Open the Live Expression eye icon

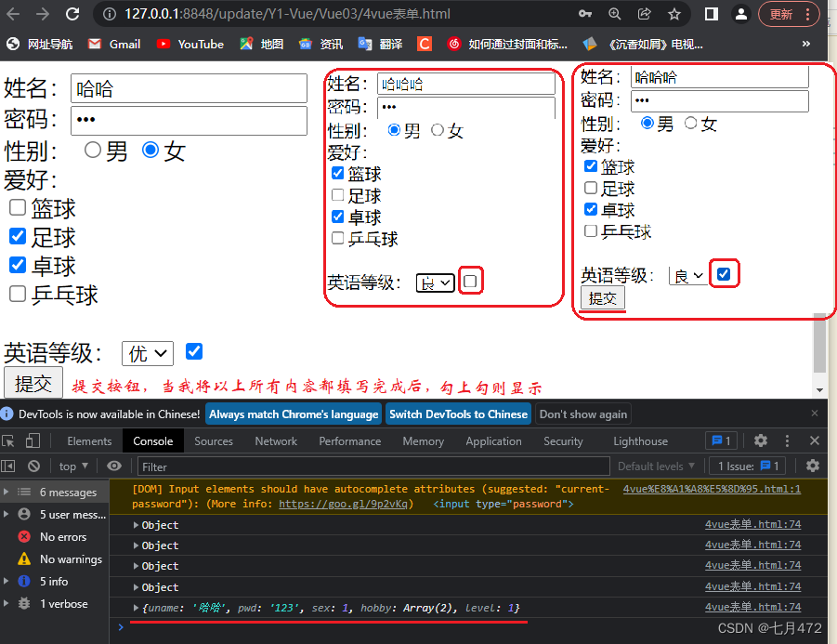tap(114, 466)
